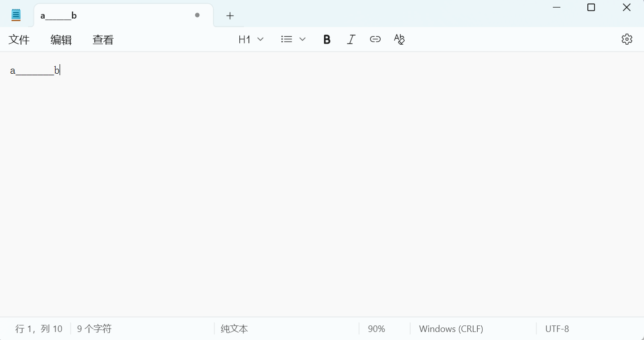Click the unsaved changes dot on the tab
The image size is (644, 340).
point(197,15)
